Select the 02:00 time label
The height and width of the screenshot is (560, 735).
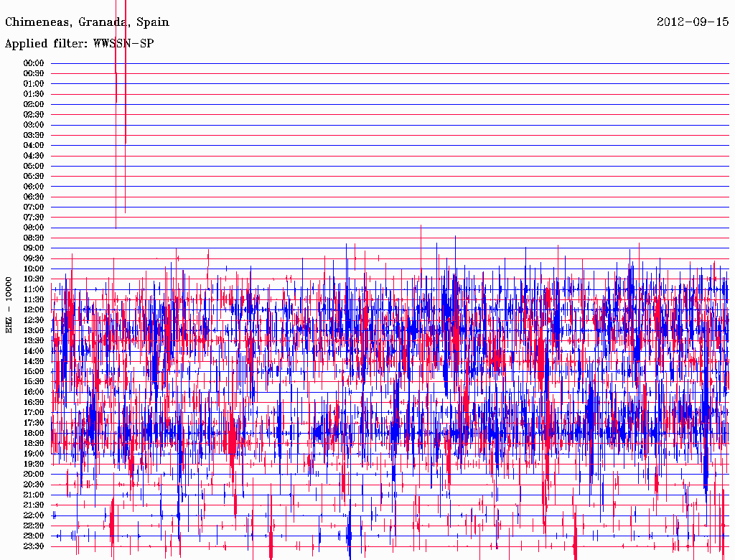34,104
